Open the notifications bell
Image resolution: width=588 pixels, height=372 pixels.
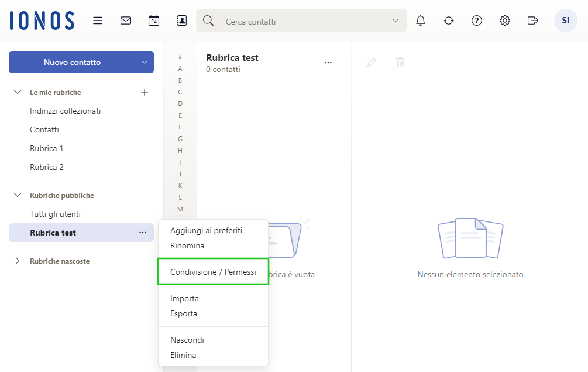pos(421,21)
